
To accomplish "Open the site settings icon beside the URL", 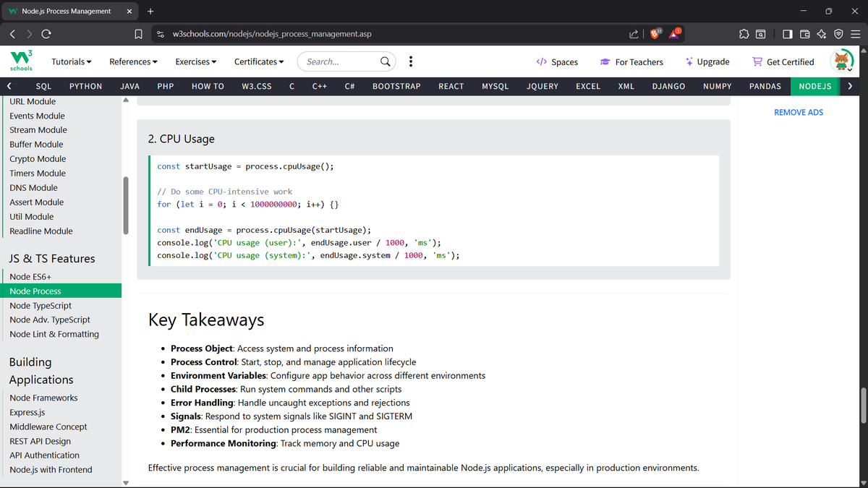I will pyautogui.click(x=161, y=34).
